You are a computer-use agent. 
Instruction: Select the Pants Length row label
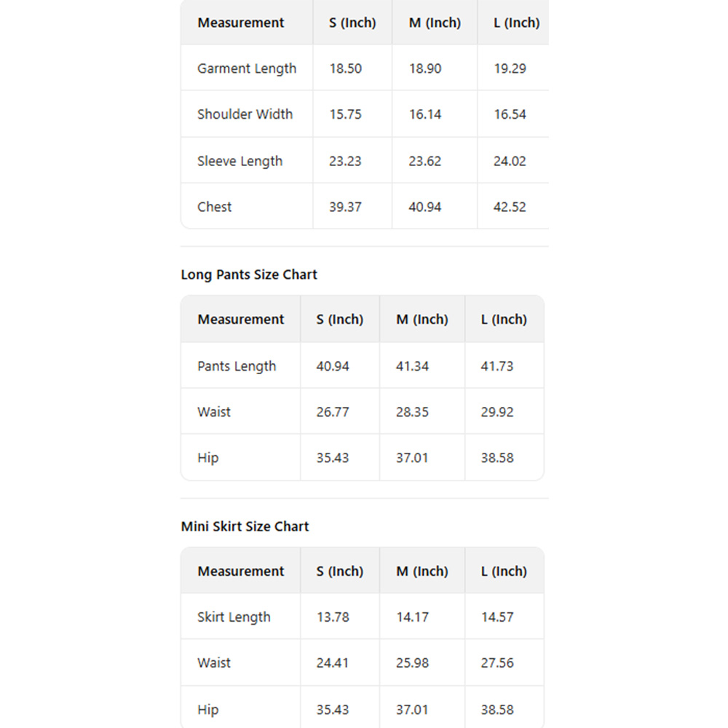pos(237,366)
